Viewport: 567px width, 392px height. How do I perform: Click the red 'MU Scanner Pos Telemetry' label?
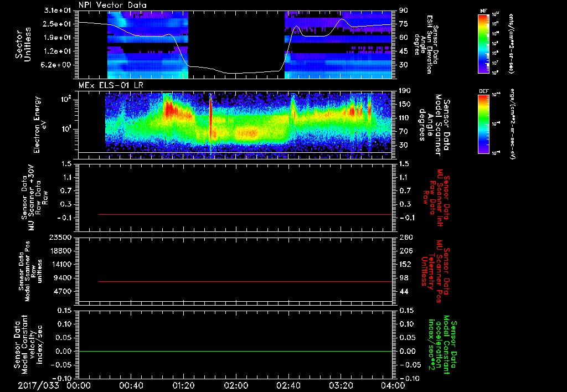(x=436, y=271)
